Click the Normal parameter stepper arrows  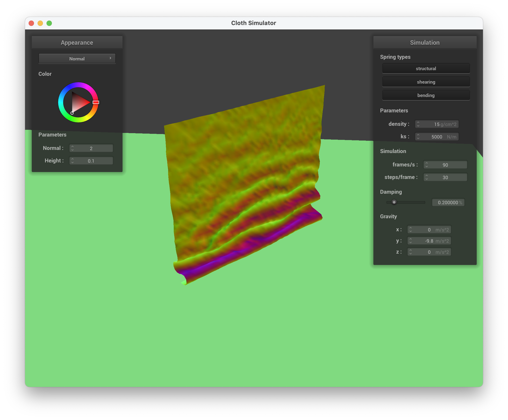tap(72, 148)
